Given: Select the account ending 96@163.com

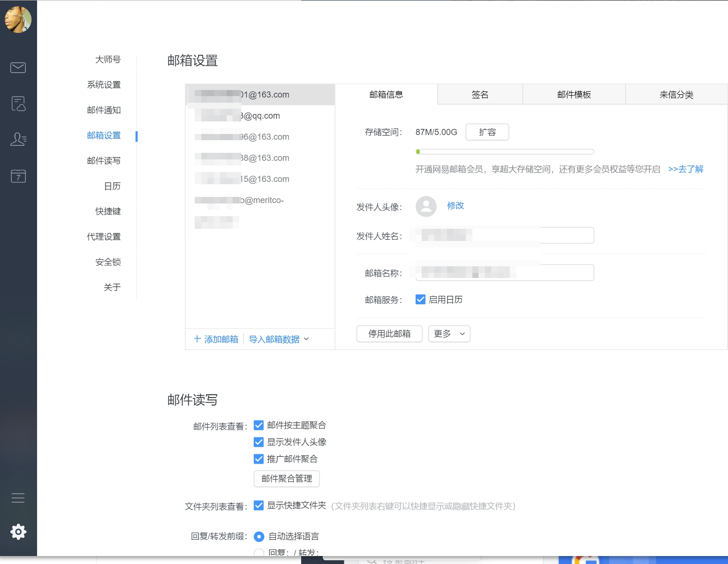Looking at the screenshot, I should [260, 137].
